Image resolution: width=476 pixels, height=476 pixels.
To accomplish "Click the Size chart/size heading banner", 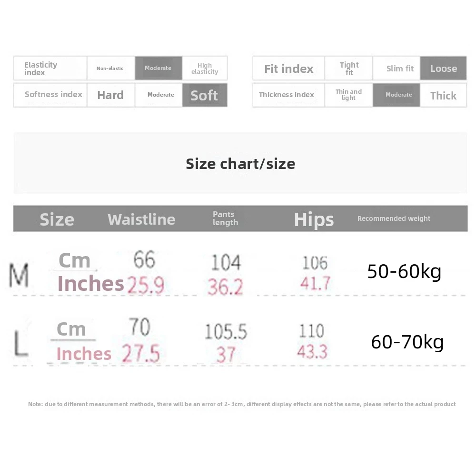I will click(240, 164).
